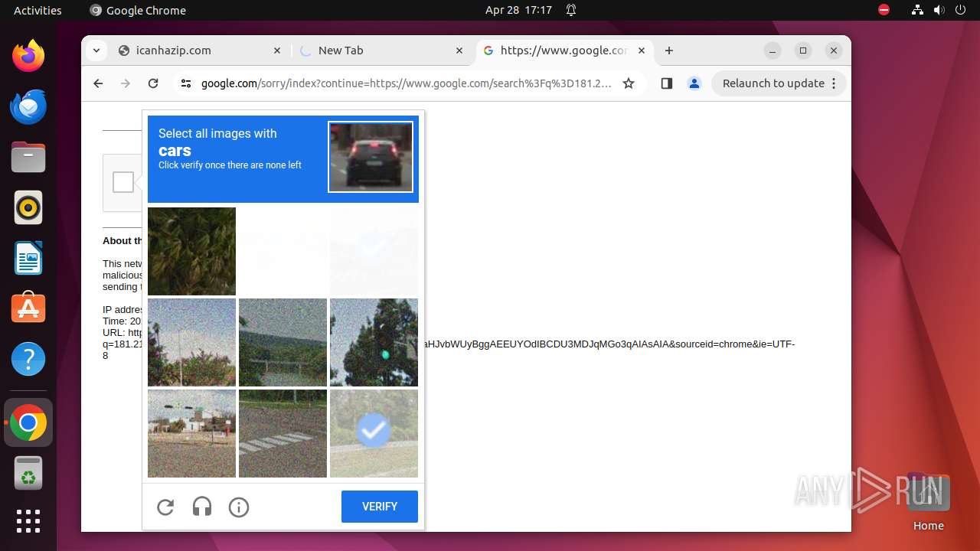This screenshot has height=551, width=980.
Task: Deselect the checked bottom-right captcha tile
Action: [374, 433]
